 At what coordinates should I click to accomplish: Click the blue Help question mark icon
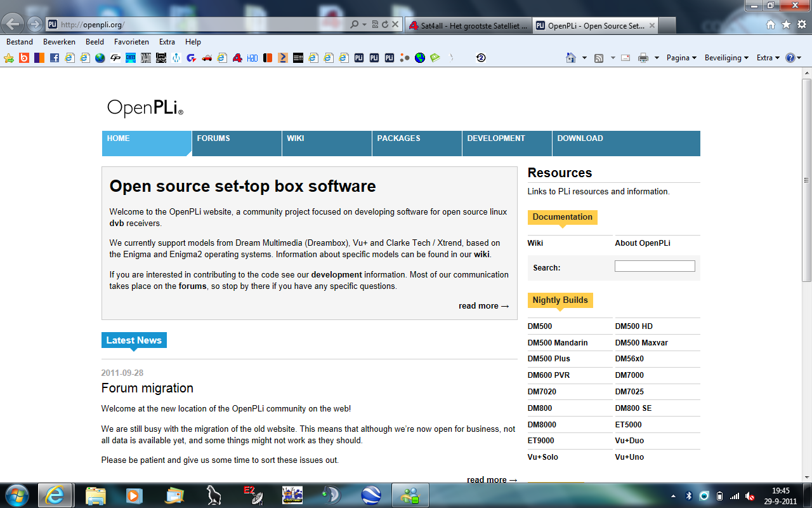point(790,58)
